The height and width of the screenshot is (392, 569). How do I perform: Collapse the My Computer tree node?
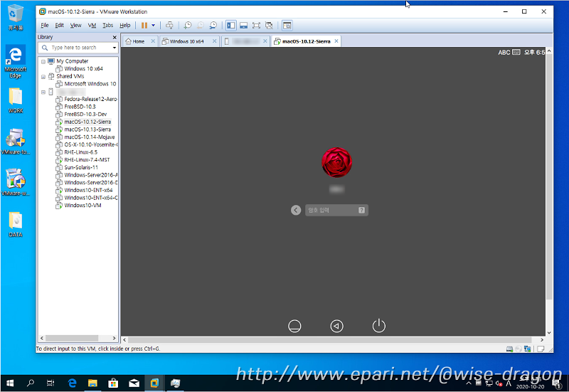43,61
